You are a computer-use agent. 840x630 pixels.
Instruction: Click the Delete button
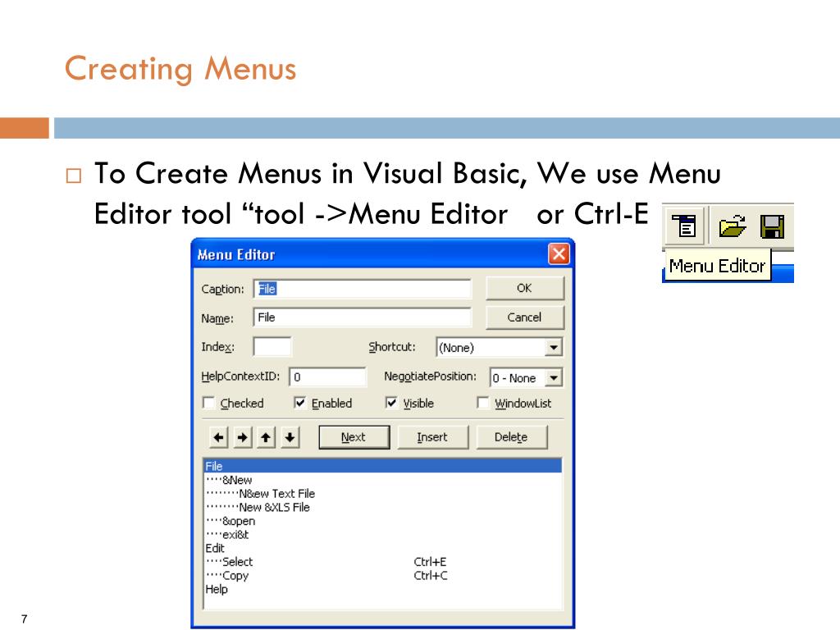click(511, 437)
